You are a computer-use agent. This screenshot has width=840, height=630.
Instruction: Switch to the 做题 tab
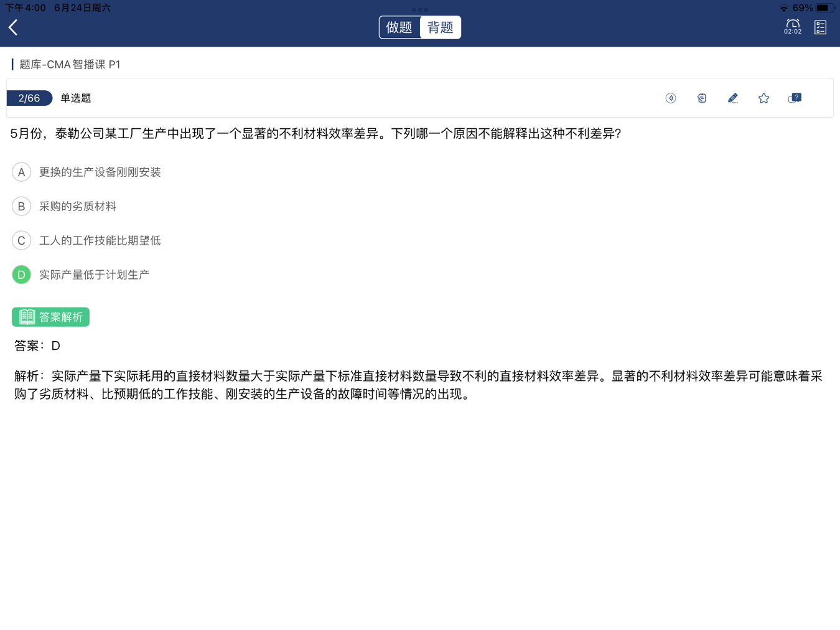coord(399,27)
